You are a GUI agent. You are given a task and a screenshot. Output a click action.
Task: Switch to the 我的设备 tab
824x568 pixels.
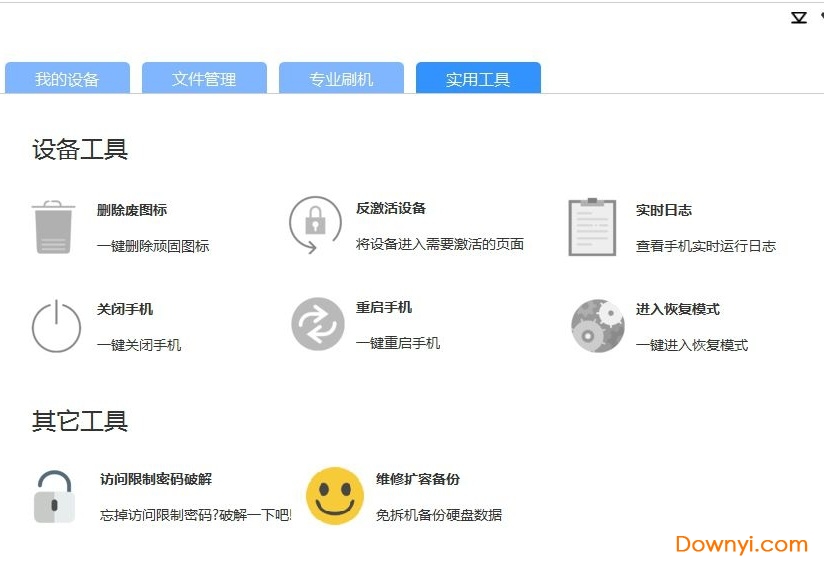point(67,79)
